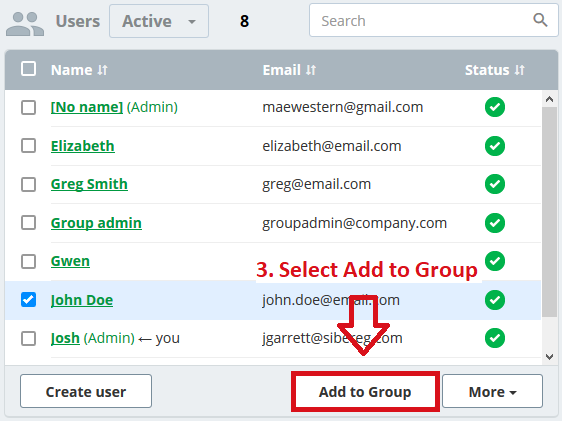
Task: Check the Gwen row checkbox
Action: pyautogui.click(x=28, y=261)
